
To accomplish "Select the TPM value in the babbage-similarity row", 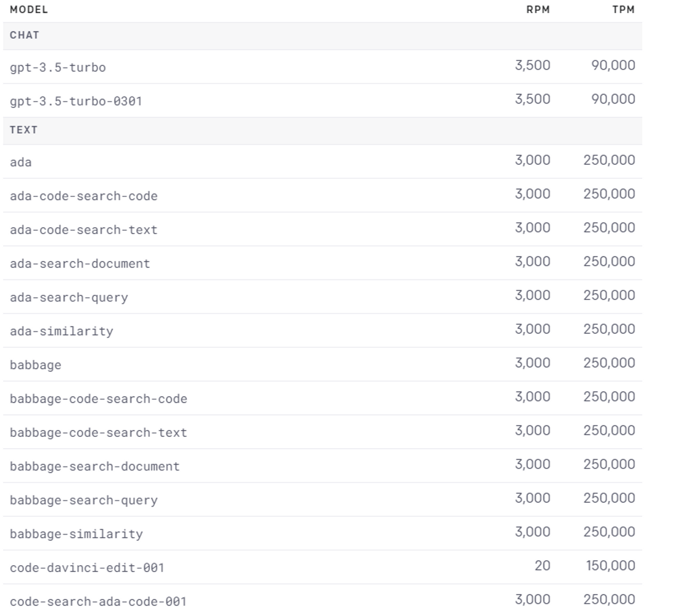I will tap(610, 532).
